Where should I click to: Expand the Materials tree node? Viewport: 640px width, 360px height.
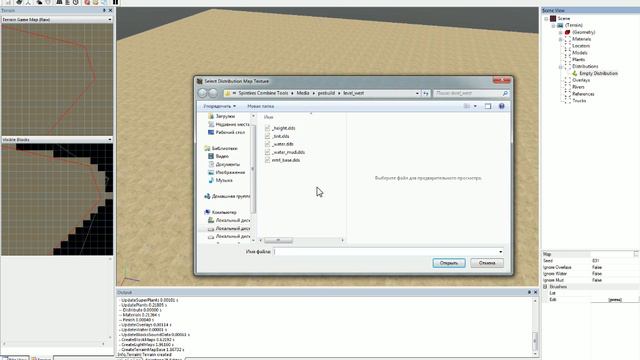click(x=561, y=40)
